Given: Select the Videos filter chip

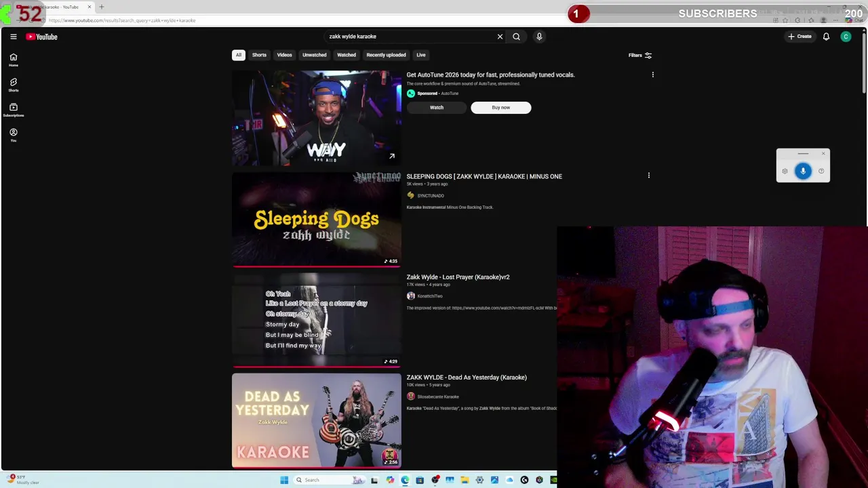Looking at the screenshot, I should 284,55.
